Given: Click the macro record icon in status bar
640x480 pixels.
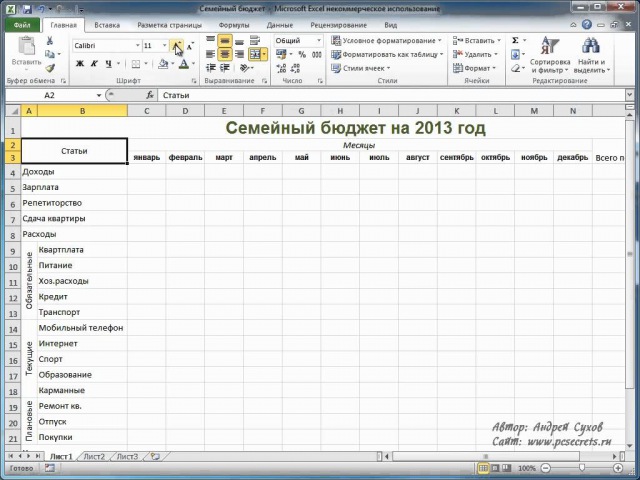Looking at the screenshot, I should click(x=49, y=468).
